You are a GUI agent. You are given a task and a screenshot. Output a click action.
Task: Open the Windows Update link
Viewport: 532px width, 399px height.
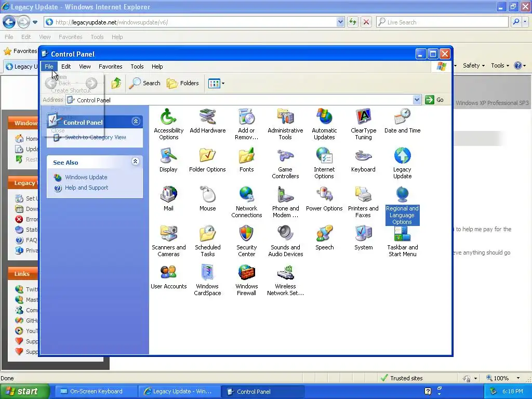point(86,177)
